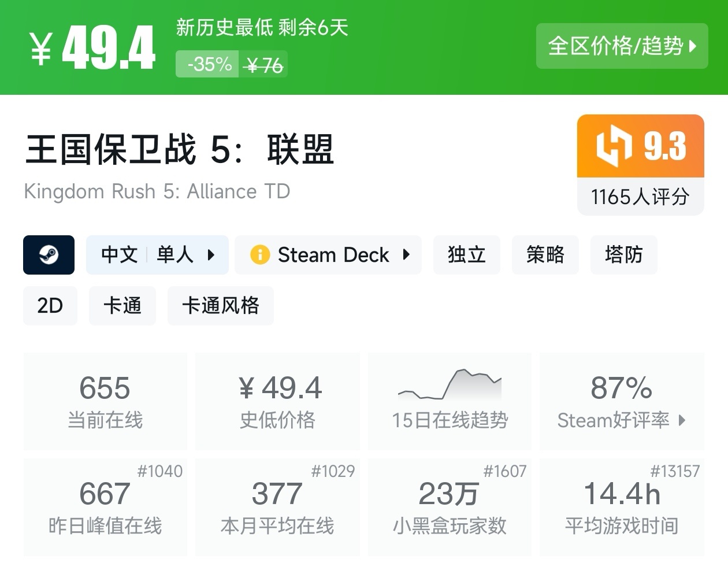Select the 2D tag

tap(50, 305)
